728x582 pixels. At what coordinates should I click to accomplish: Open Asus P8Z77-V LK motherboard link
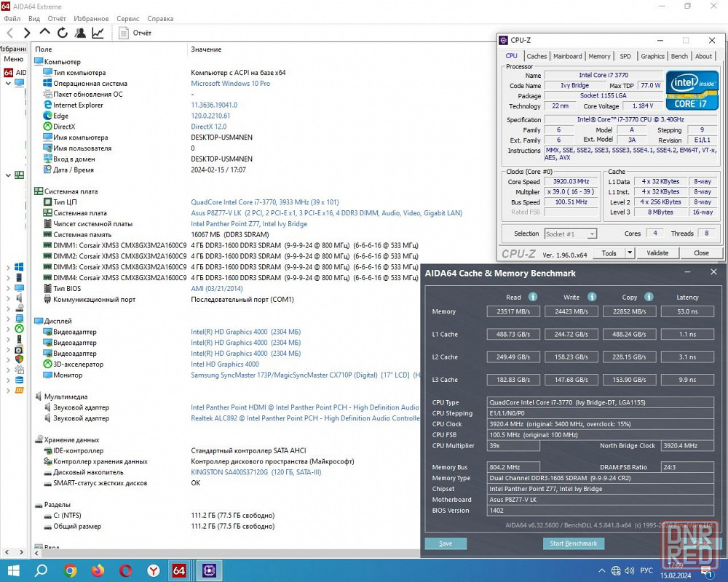point(326,213)
